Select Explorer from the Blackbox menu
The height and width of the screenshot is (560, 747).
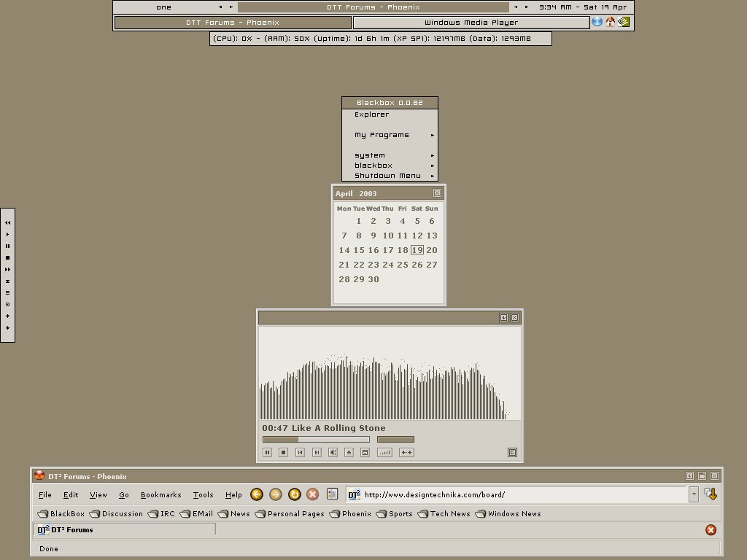372,114
